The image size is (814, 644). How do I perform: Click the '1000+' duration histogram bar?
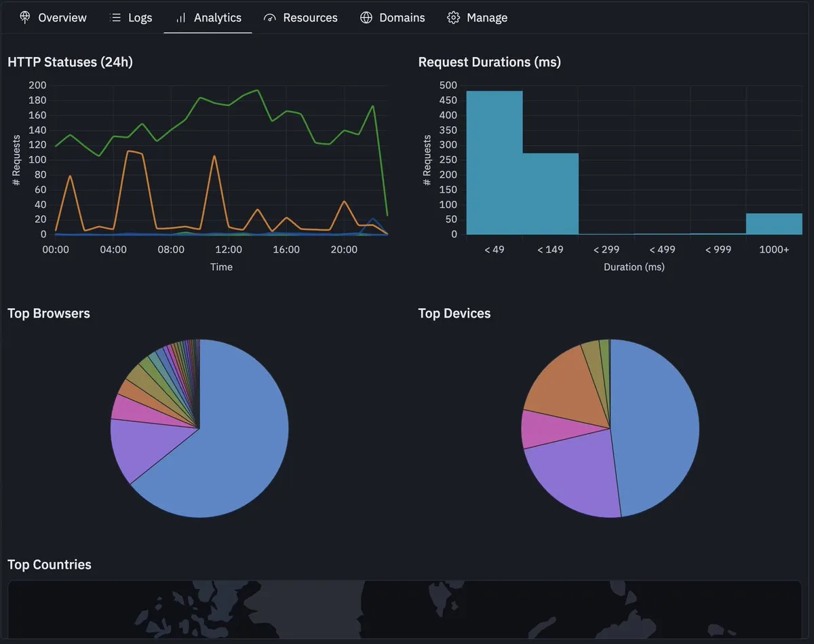tap(774, 224)
